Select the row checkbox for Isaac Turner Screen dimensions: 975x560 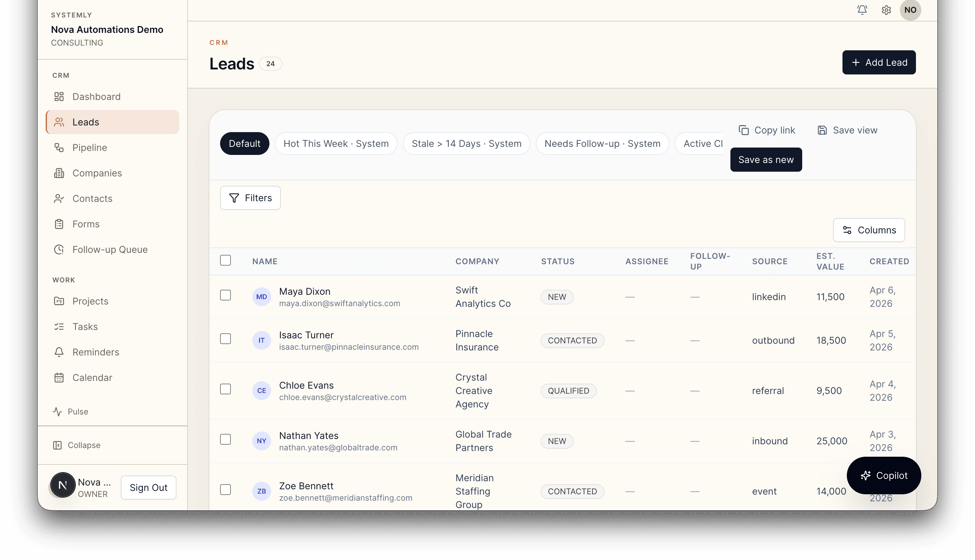226,339
